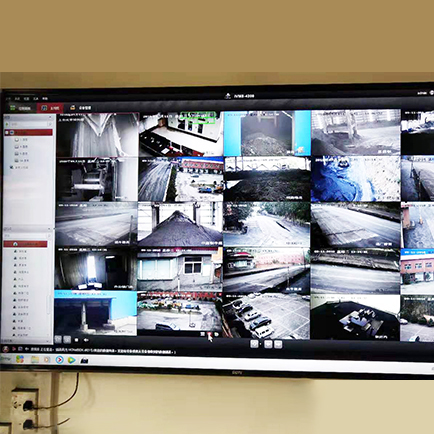The width and height of the screenshot is (434, 434).
Task: Collapse the upper left panel using its header arrow
Action: click(x=50, y=117)
